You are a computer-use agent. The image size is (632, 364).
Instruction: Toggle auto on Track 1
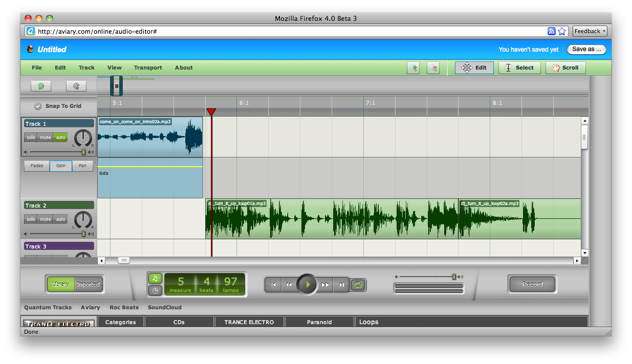pos(60,138)
